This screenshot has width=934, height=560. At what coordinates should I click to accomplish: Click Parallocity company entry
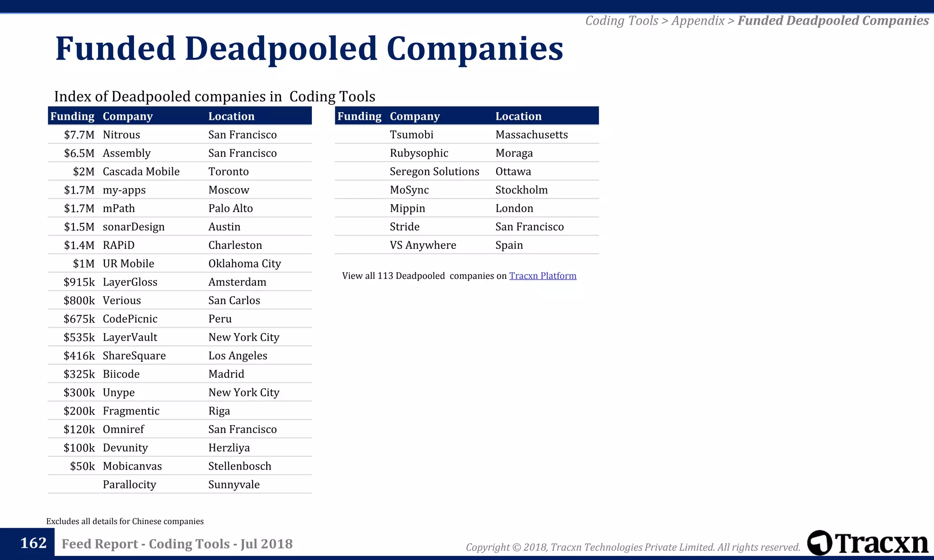130,485
